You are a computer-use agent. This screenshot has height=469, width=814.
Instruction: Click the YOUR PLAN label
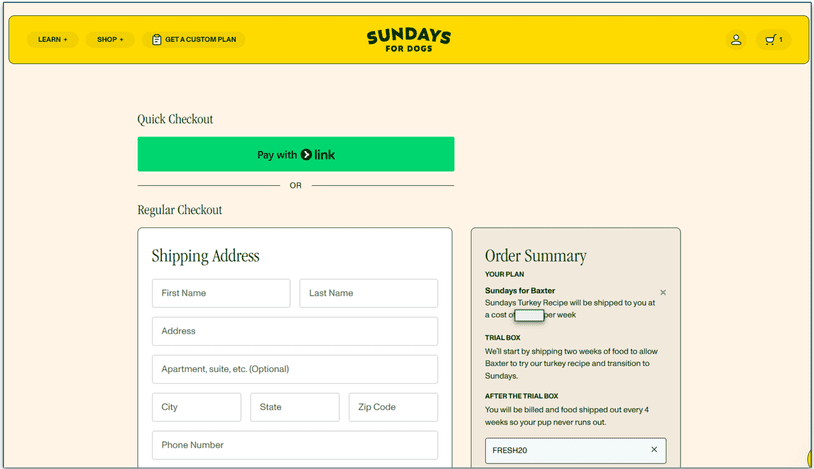505,274
